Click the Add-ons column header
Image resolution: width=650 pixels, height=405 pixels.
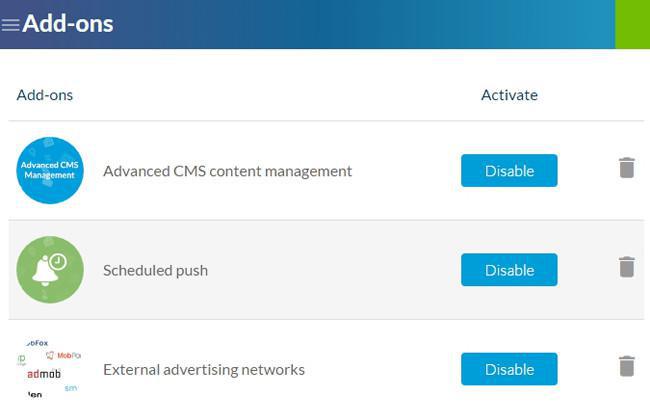coord(45,95)
